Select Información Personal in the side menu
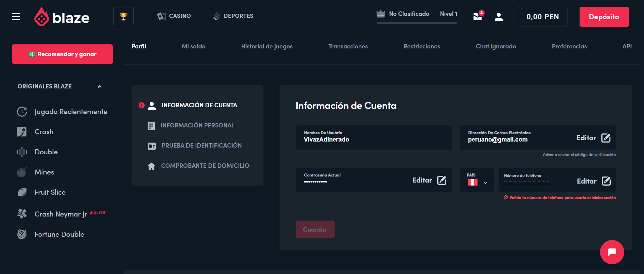The width and height of the screenshot is (644, 274). 197,125
